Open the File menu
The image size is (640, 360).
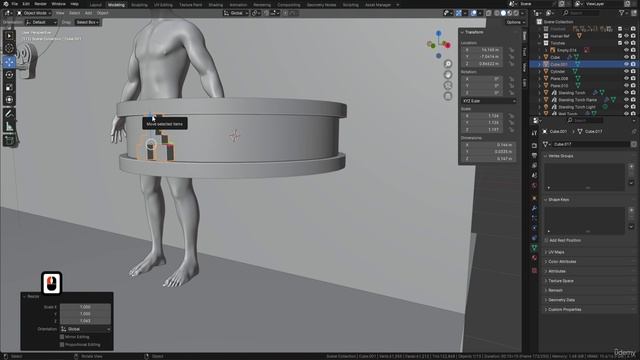click(14, 4)
